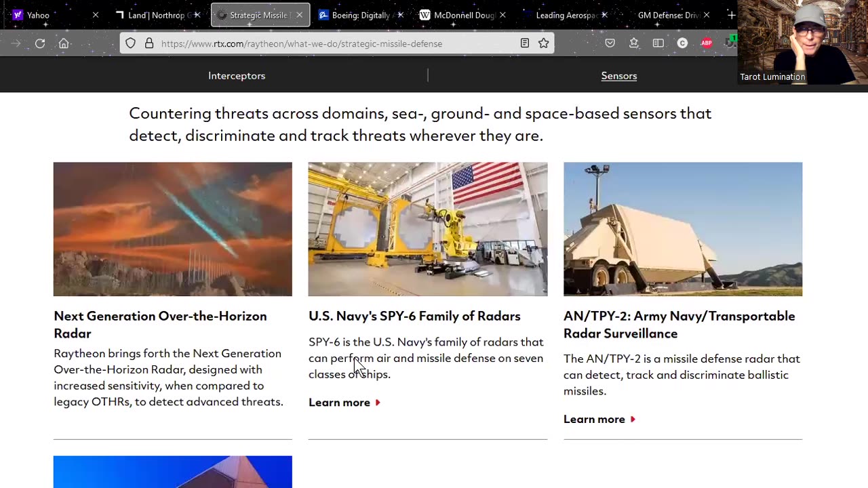Click the AN/TPY-2 radar truck image
The height and width of the screenshot is (488, 868).
point(683,229)
